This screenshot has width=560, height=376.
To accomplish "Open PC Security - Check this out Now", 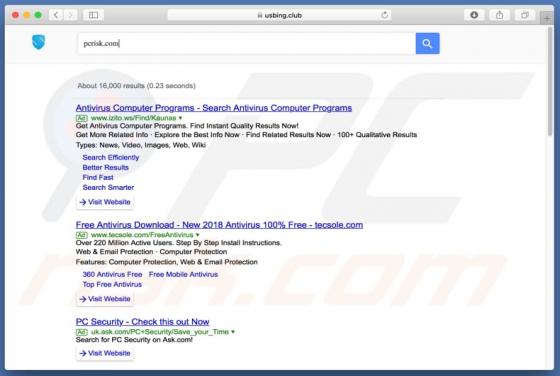I will pyautogui.click(x=142, y=322).
